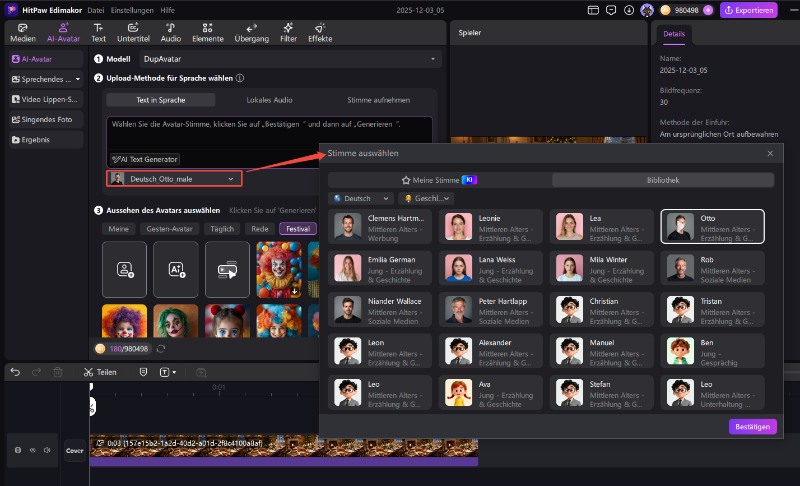Viewport: 800px width, 486px height.
Task: Switch to the Bibliothek tab
Action: coord(663,180)
